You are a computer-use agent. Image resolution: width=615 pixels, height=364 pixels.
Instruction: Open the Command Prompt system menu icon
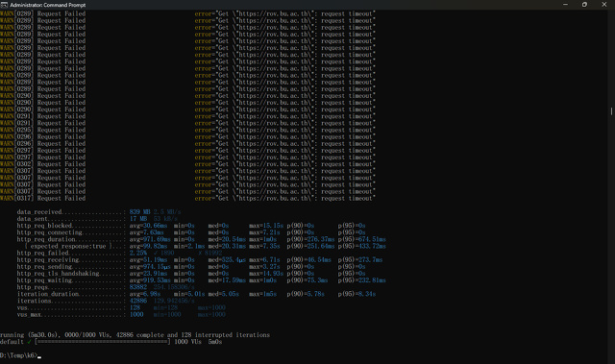(4, 5)
